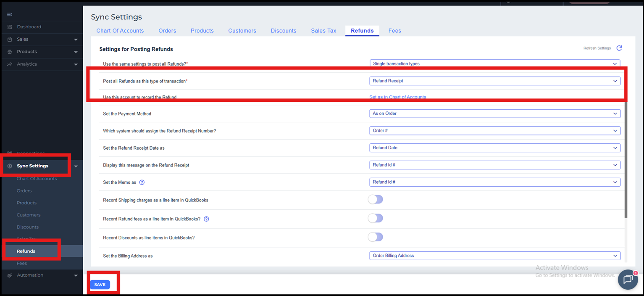This screenshot has height=296, width=644.
Task: Open the Set the Payment Method dropdown
Action: pyautogui.click(x=494, y=114)
